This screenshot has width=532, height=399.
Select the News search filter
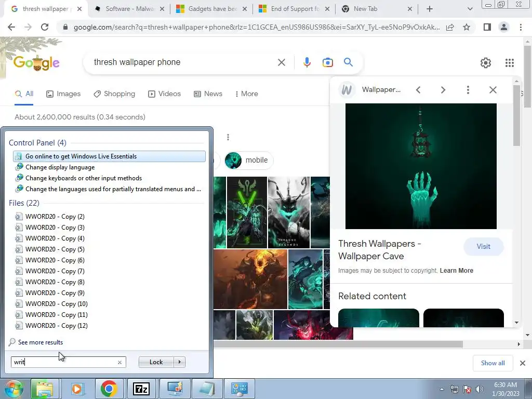[x=208, y=94]
